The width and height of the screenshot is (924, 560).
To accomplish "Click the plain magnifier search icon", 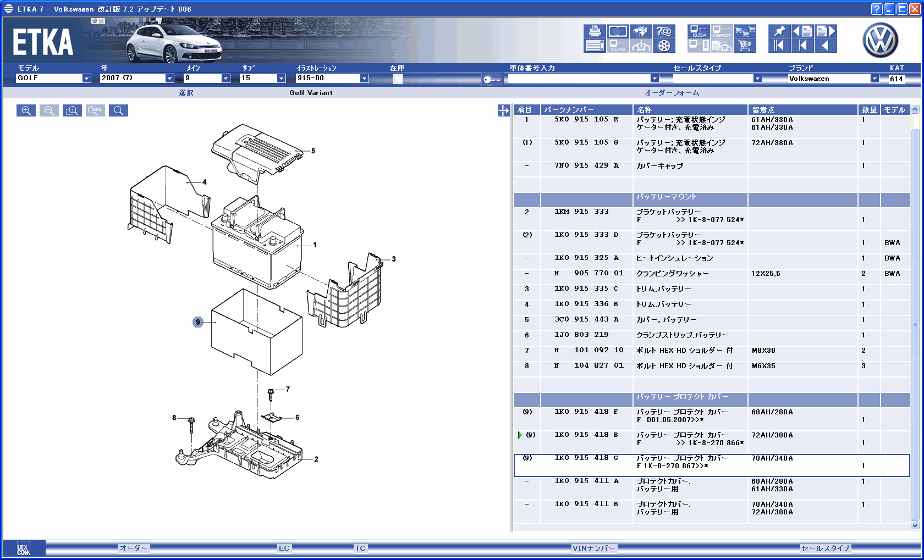I will tap(118, 110).
